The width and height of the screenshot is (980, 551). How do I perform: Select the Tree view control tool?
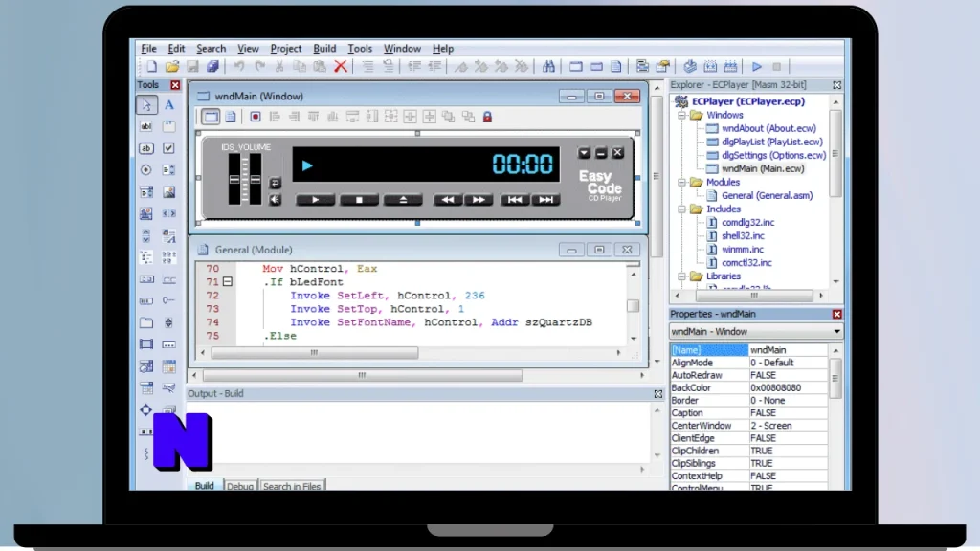pyautogui.click(x=146, y=257)
